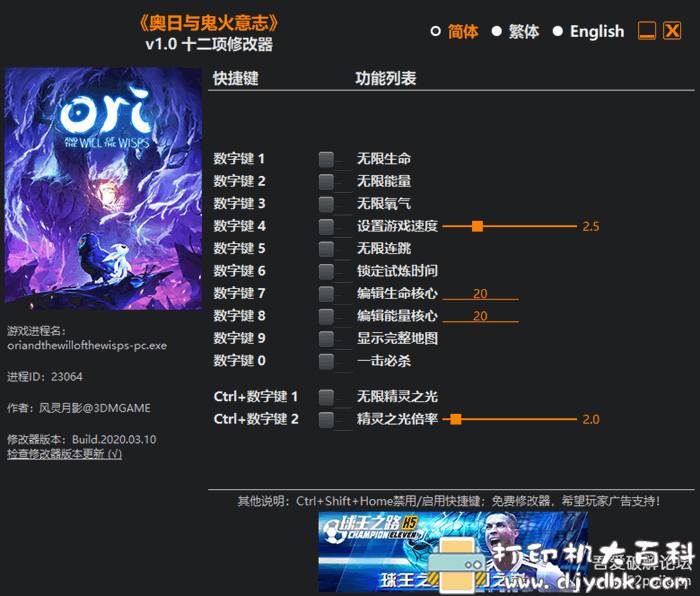Click hotkey label 数字键 0
Viewport: 700px width, 596px height.
coord(239,361)
